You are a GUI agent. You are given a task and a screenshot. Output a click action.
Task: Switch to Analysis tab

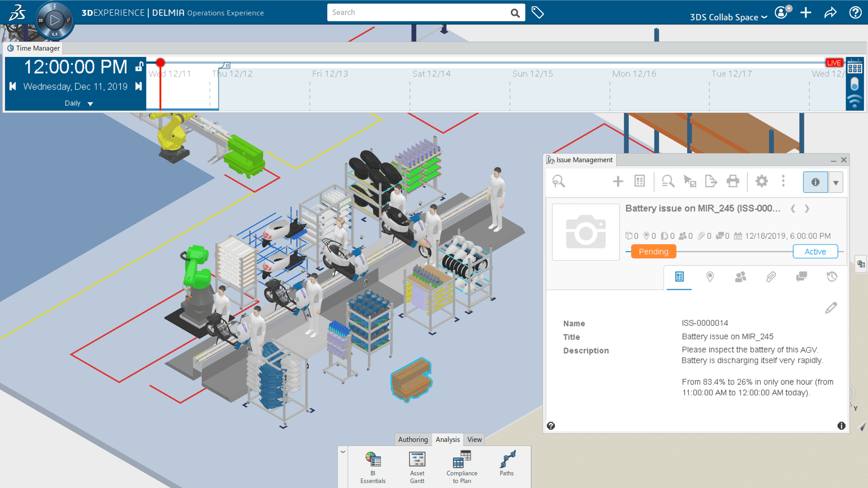448,439
